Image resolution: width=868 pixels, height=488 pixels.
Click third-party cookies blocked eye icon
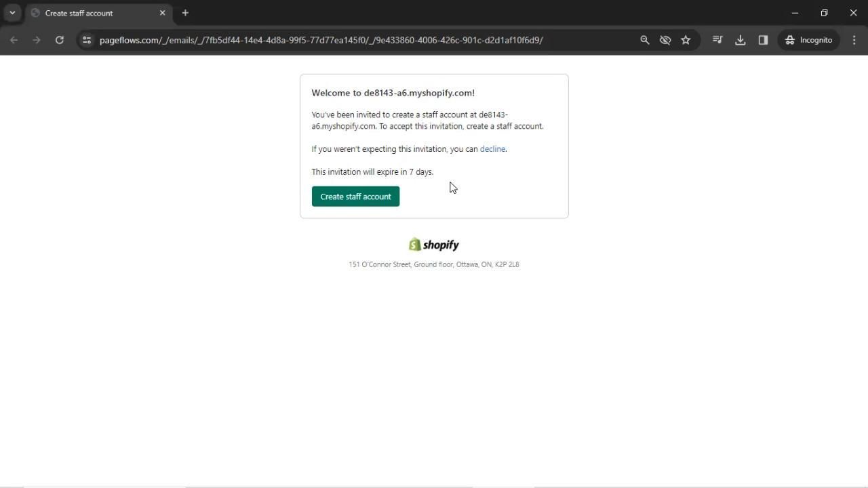click(x=665, y=40)
